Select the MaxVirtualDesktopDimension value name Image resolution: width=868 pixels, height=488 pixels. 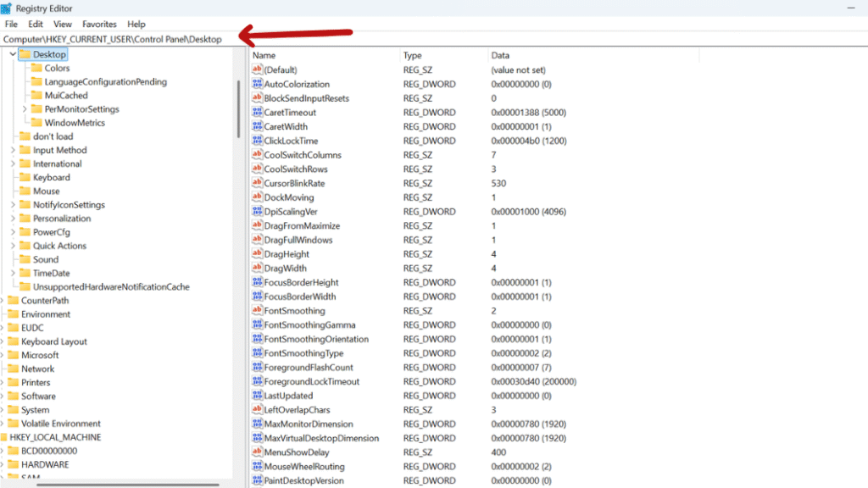[321, 438]
